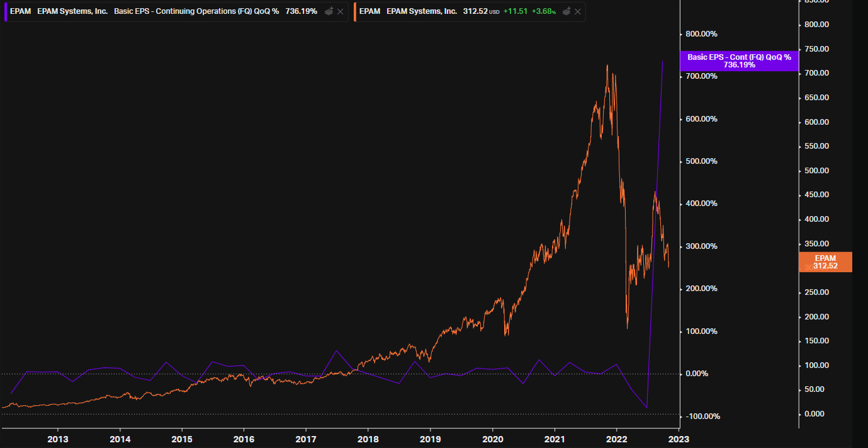
Task: Click the 2020 year label on time axis
Action: coord(492,439)
